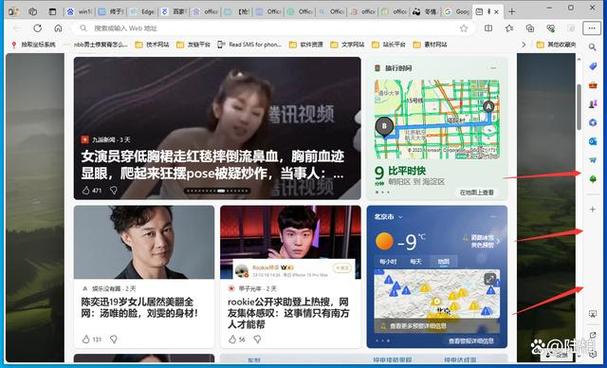
Task: Select 每天 tab in weather widget
Action: 416,262
